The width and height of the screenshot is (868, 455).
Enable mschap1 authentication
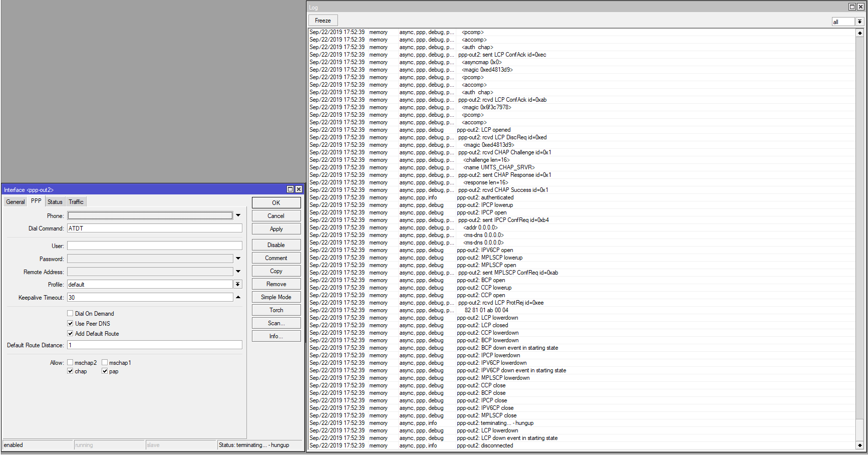point(105,362)
